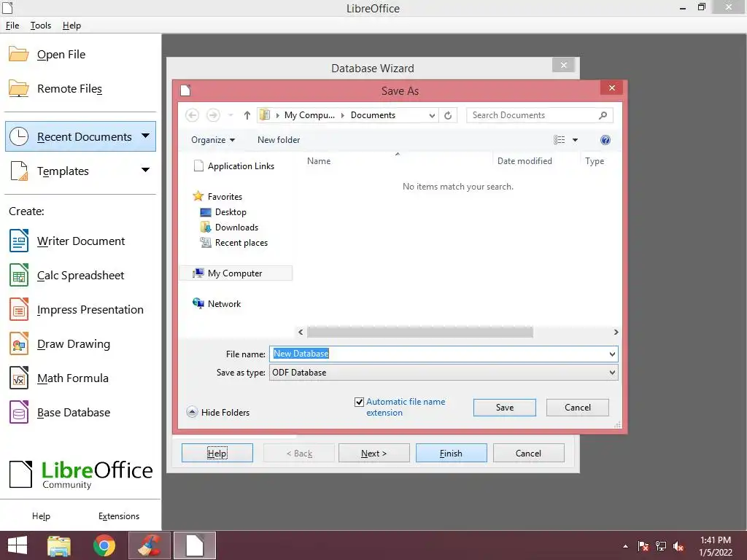
Task: Click Save button
Action: pyautogui.click(x=505, y=408)
